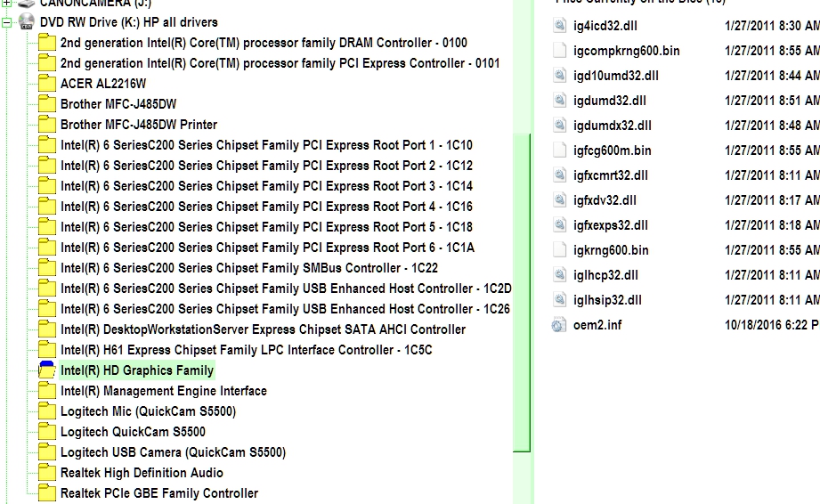820x504 pixels.
Task: Click the tree panel vertical scrollbar thumb
Action: click(522, 293)
